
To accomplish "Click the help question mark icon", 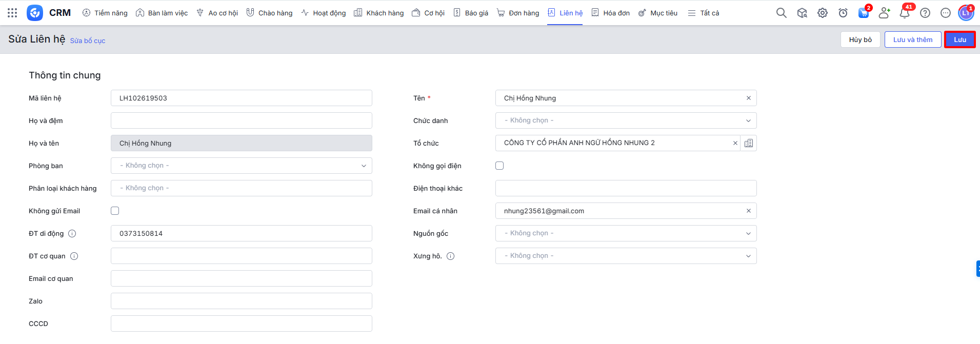I will click(925, 13).
